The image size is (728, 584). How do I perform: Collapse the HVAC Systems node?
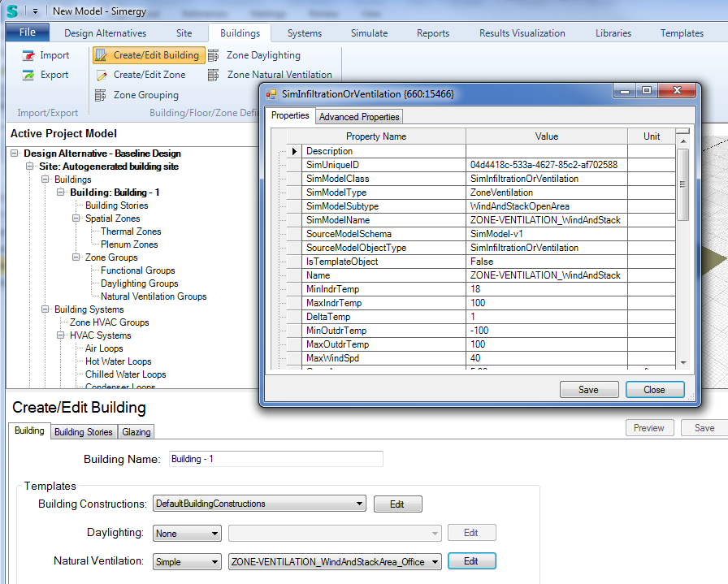click(x=60, y=335)
